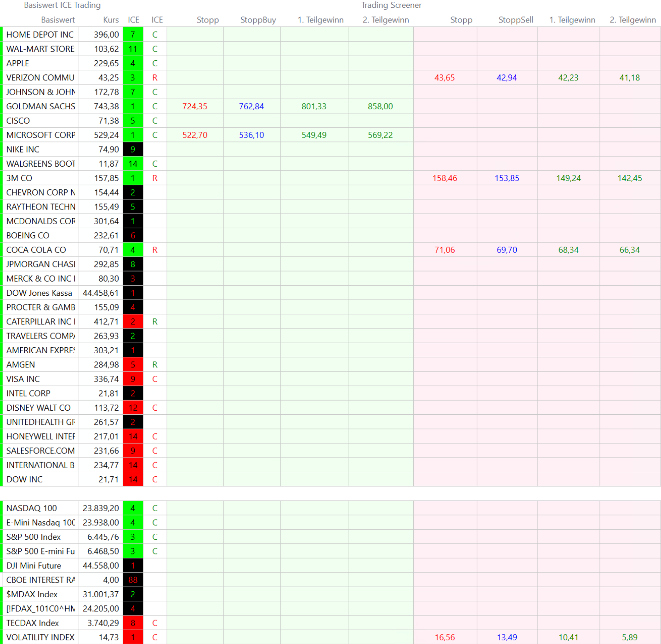The height and width of the screenshot is (644, 661).
Task: Click the red R signal for Verizon
Action: [155, 78]
